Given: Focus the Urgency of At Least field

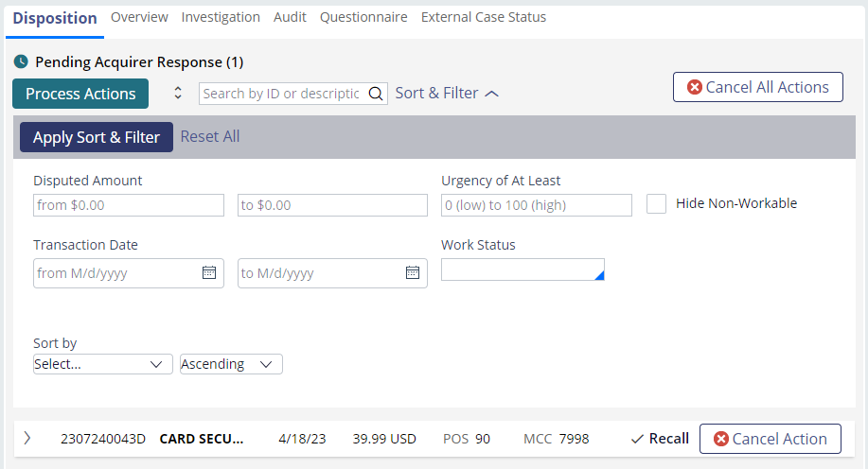Looking at the screenshot, I should (x=537, y=205).
